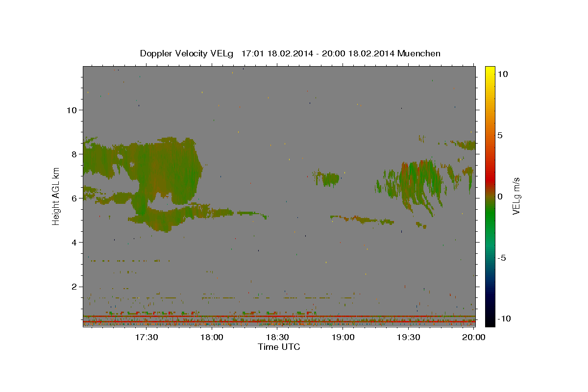Click the 17:30 time tick label

[x=147, y=337]
